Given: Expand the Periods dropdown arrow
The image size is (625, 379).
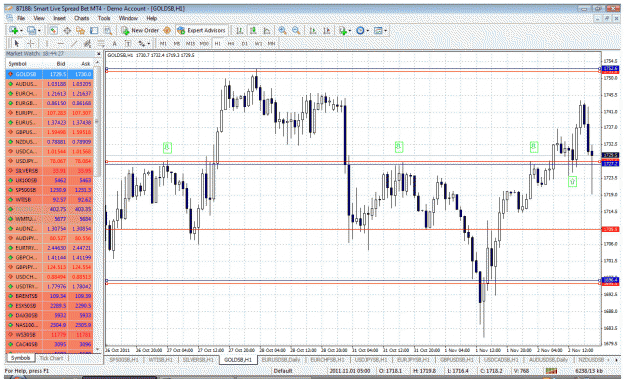Looking at the screenshot, I should (368, 31).
